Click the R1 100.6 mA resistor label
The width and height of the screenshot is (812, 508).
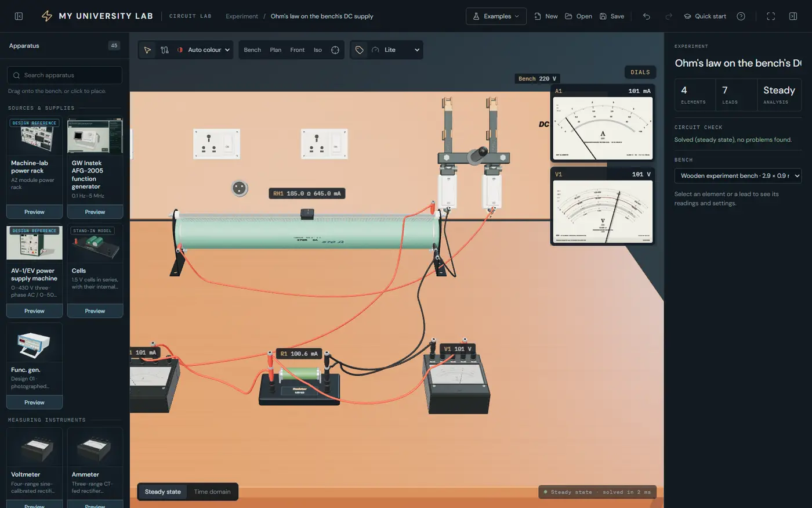tap(299, 354)
